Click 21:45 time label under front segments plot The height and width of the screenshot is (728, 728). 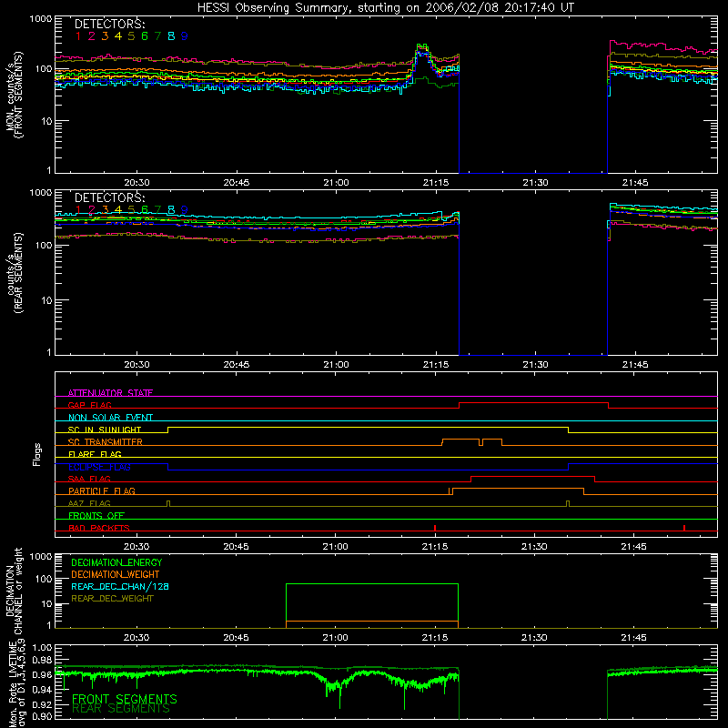[x=635, y=183]
